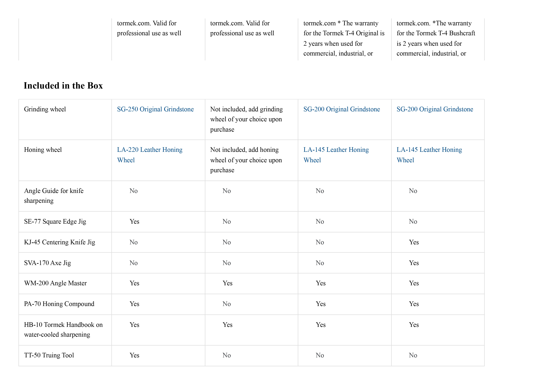Click the Yes in the SVA-170 Axe Jig row
555x392 pixels.
click(x=414, y=263)
